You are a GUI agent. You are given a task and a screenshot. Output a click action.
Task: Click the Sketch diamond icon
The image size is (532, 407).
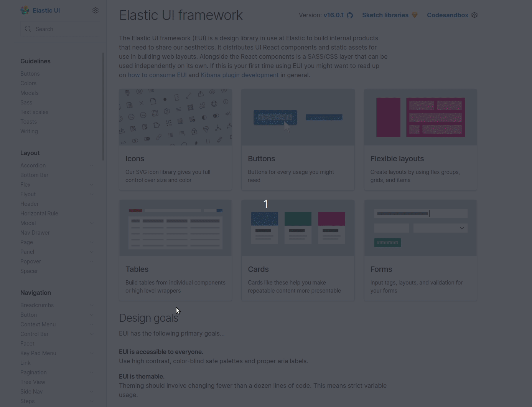pyautogui.click(x=414, y=15)
